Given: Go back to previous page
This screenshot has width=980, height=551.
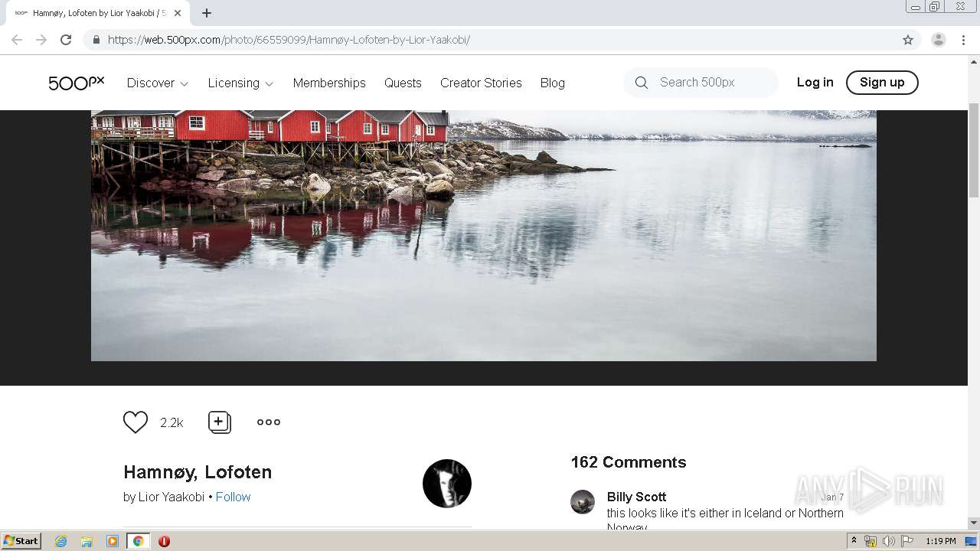Looking at the screenshot, I should pos(17,40).
